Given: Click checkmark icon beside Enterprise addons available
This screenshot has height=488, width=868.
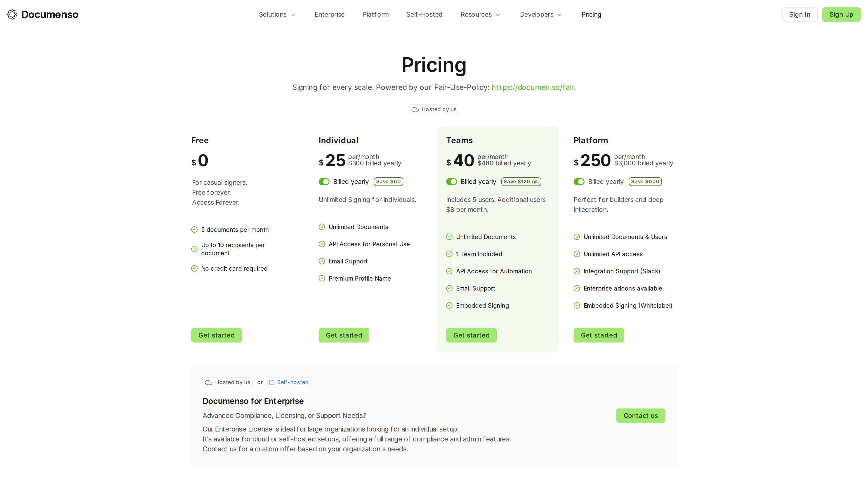Looking at the screenshot, I should (x=577, y=289).
